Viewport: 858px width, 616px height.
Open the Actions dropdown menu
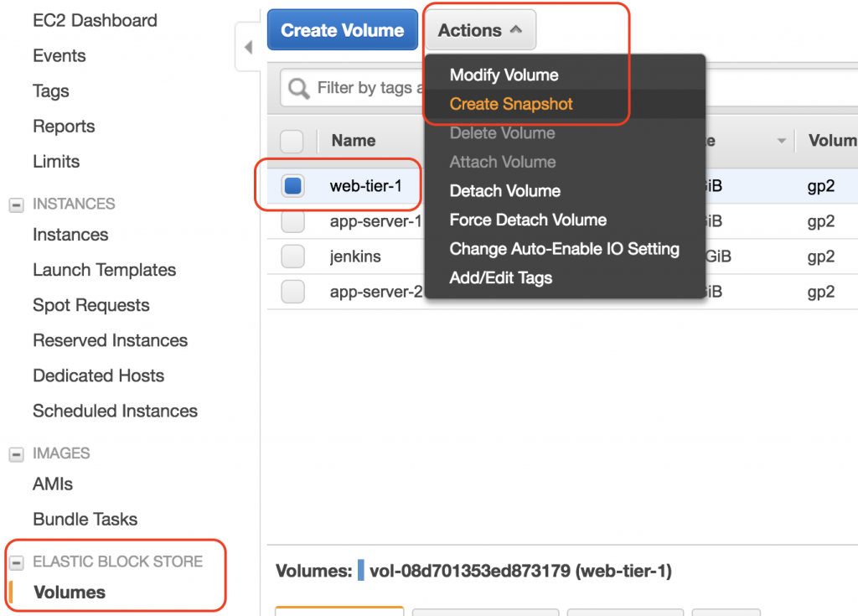(x=478, y=29)
